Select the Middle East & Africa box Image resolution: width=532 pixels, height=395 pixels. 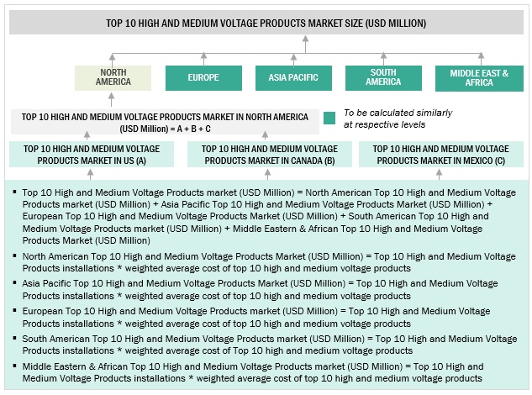479,77
